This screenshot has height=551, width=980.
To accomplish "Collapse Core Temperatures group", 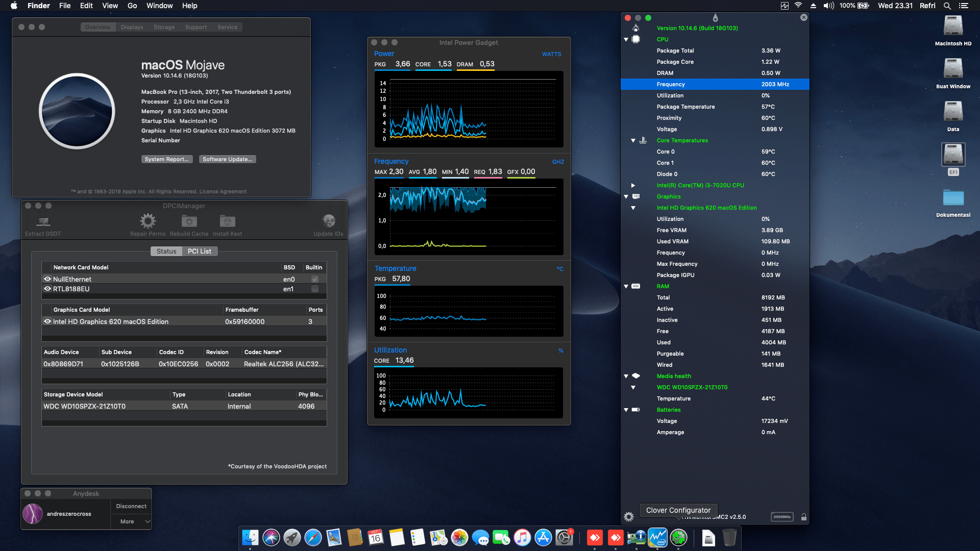I will pos(633,140).
